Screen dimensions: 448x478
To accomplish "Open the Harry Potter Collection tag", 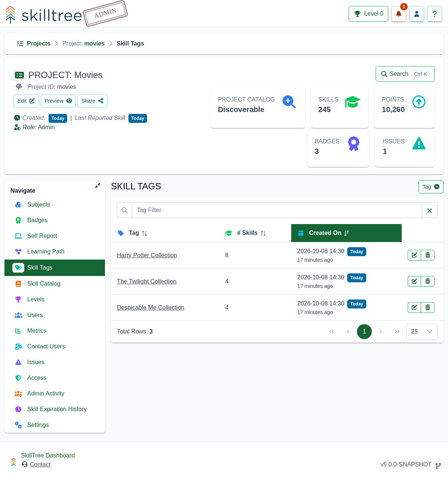I will [147, 255].
